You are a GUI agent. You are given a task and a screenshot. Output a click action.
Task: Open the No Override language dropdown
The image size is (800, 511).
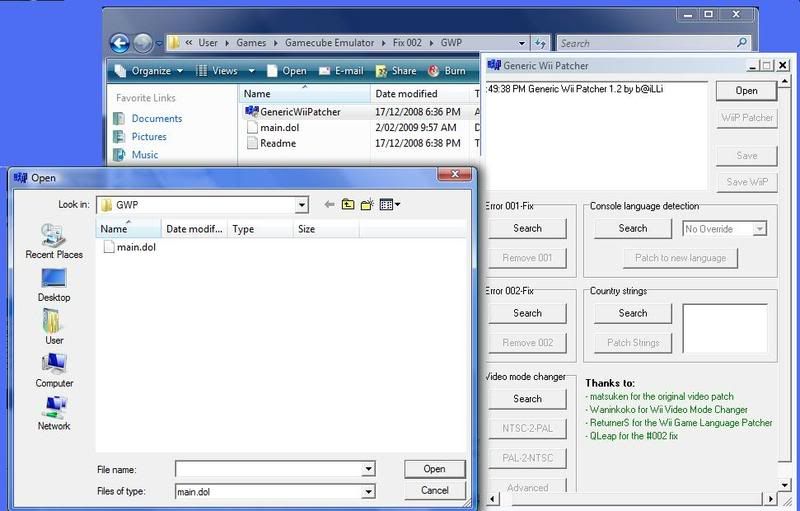point(760,229)
